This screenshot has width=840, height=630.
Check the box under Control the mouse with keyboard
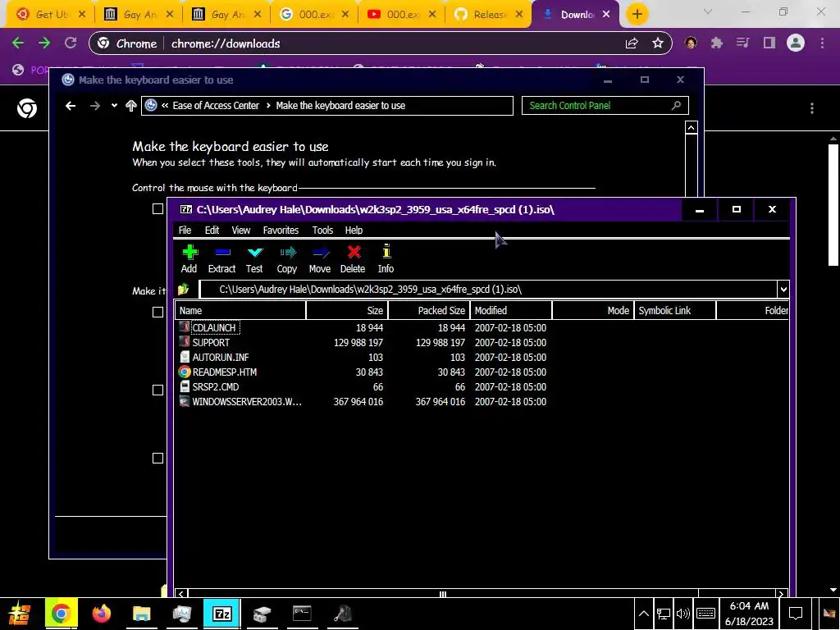point(157,209)
